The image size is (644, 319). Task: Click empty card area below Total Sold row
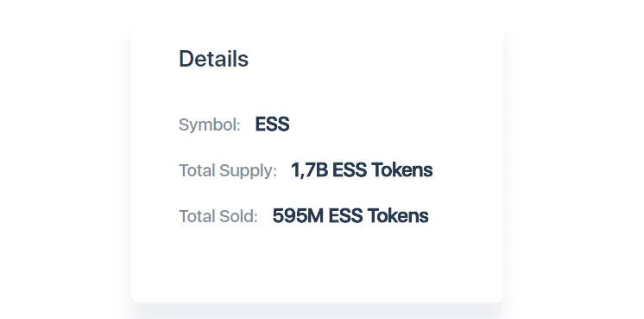[317, 263]
